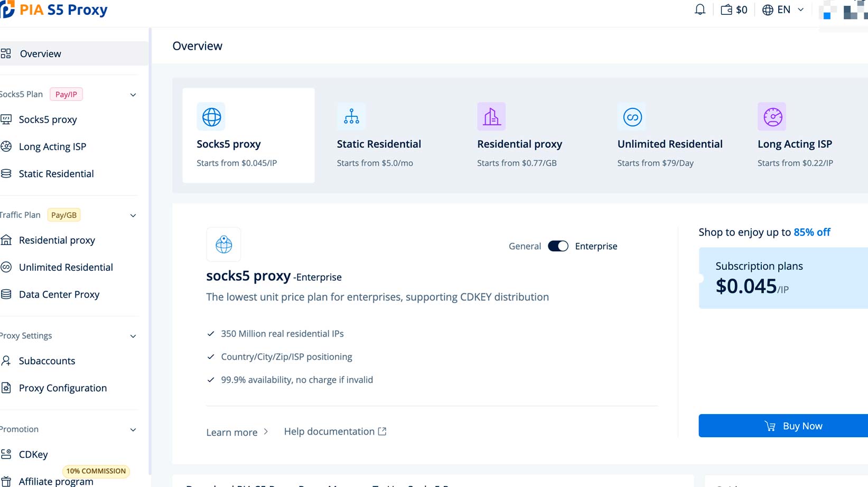Collapse the Socks5 Plan section
868x487 pixels.
pos(133,95)
